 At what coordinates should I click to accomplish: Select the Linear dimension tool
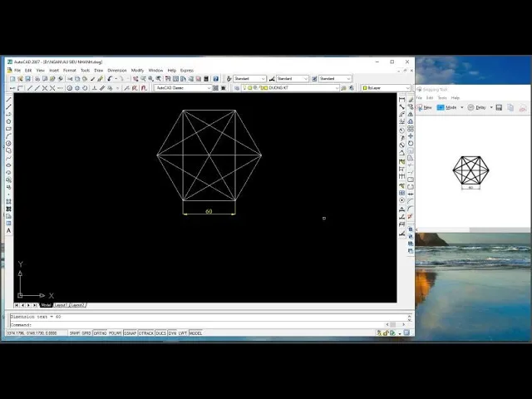pyautogui.click(x=402, y=100)
